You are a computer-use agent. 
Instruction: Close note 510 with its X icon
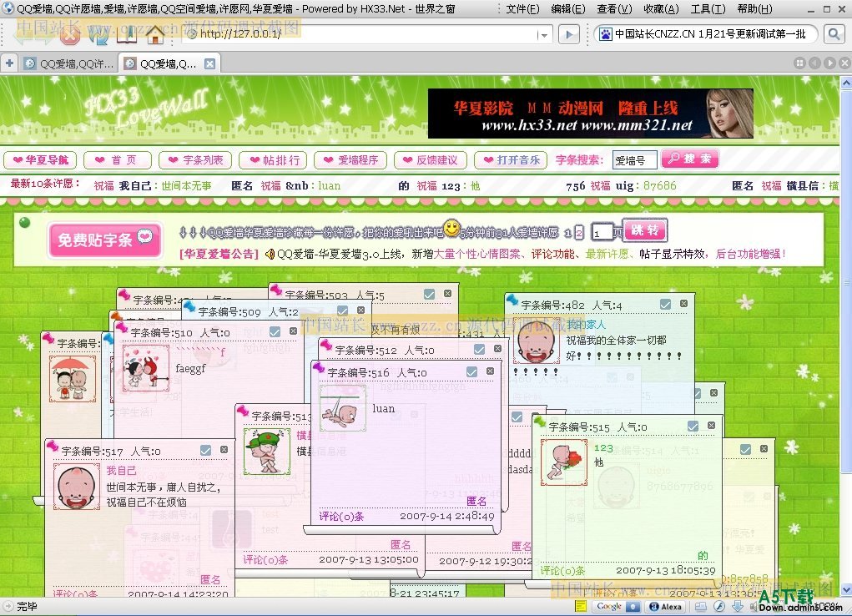click(294, 331)
